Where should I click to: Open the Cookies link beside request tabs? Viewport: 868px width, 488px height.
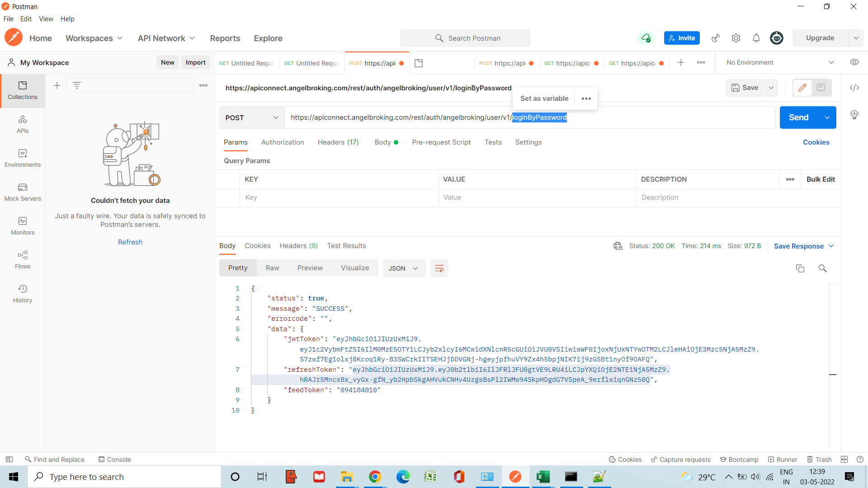816,142
